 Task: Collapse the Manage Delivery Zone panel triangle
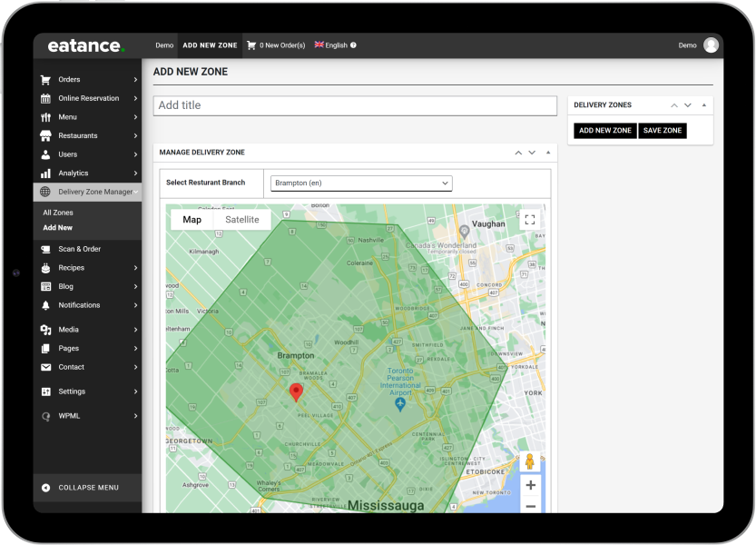click(x=548, y=153)
